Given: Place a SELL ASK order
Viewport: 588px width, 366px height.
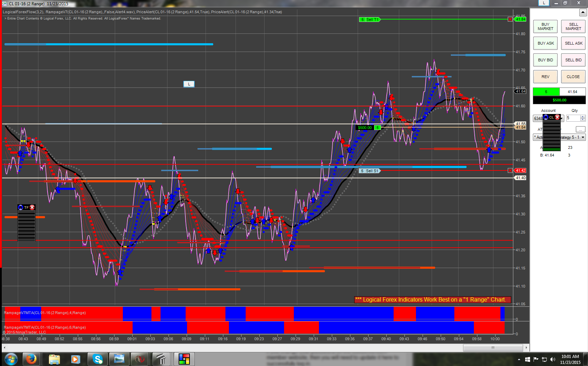Looking at the screenshot, I should coord(573,43).
